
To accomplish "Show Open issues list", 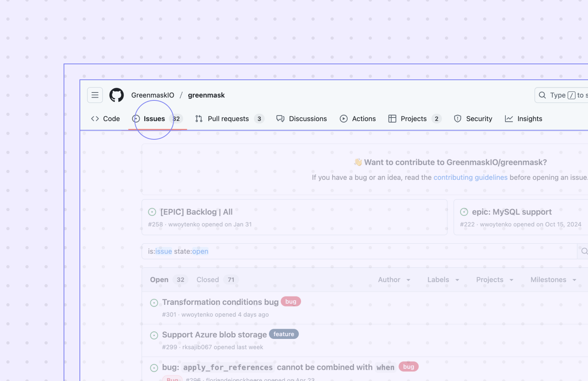I will [168, 280].
